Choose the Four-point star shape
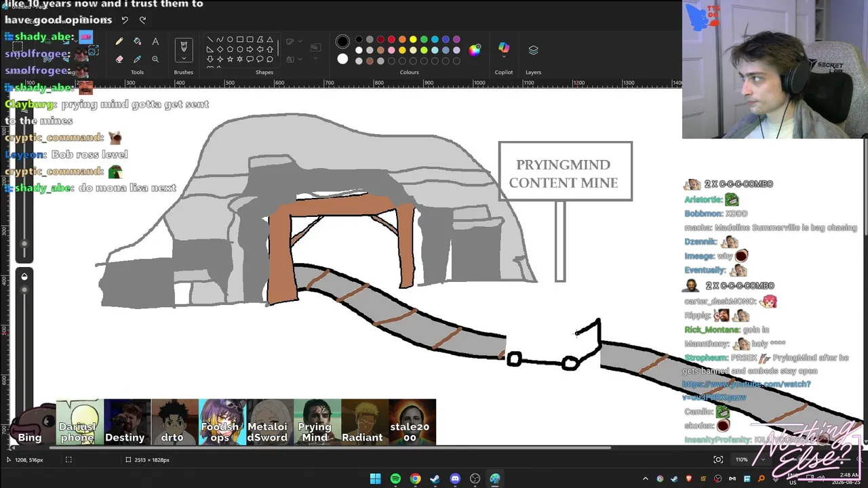868x488 pixels. tap(220, 60)
